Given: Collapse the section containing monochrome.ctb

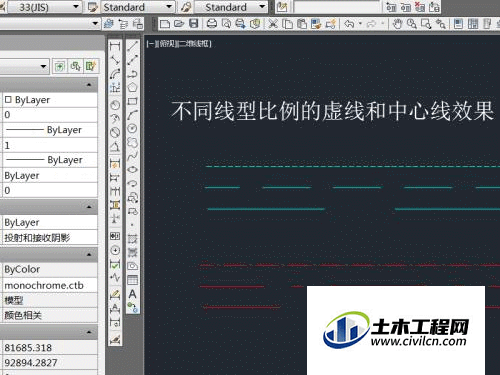Looking at the screenshot, I should tap(89, 254).
